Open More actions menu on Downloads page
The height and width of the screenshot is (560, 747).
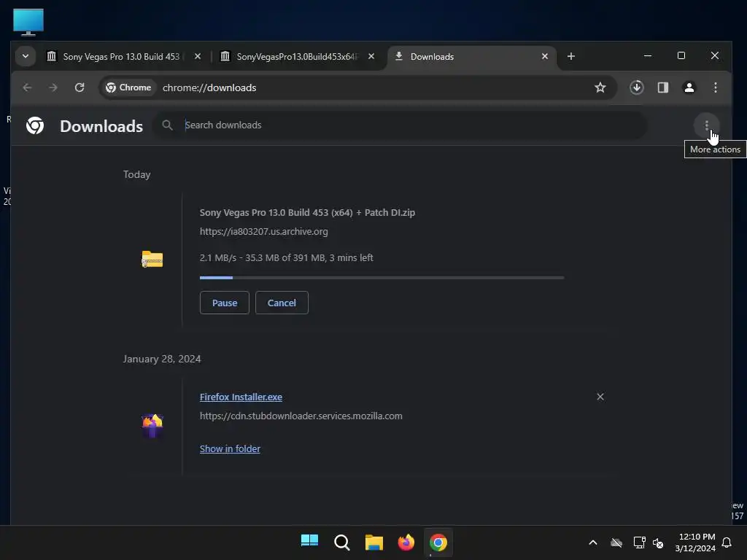706,125
